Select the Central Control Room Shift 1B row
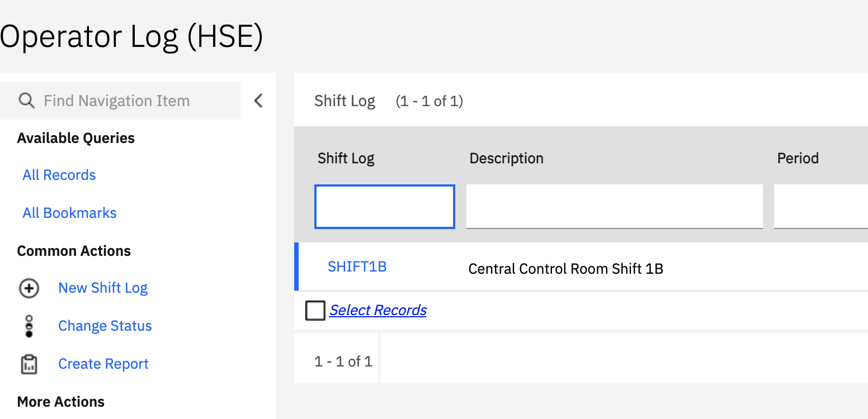Image resolution: width=868 pixels, height=419 pixels. point(581,267)
